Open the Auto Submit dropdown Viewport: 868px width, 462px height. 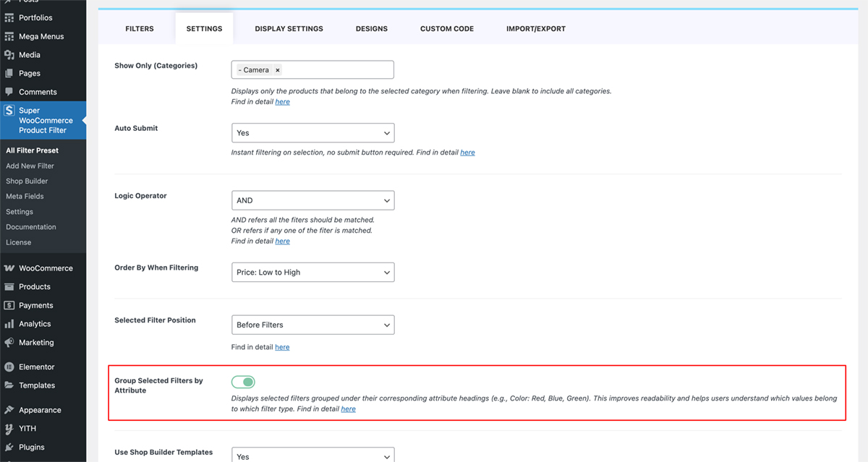point(312,133)
